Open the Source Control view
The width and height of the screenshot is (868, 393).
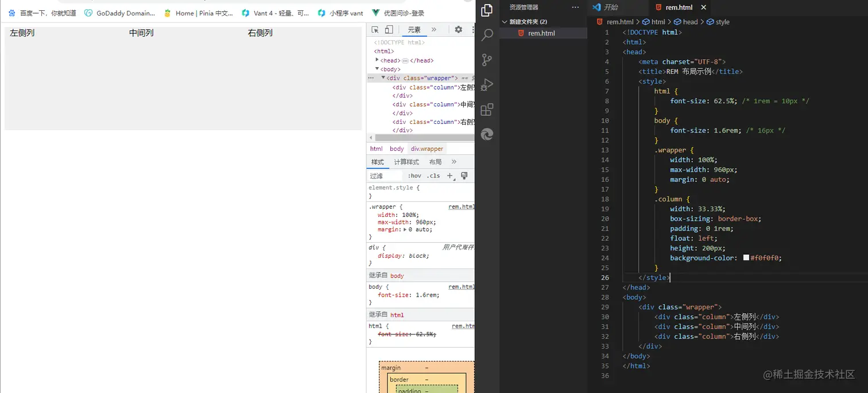click(x=487, y=60)
